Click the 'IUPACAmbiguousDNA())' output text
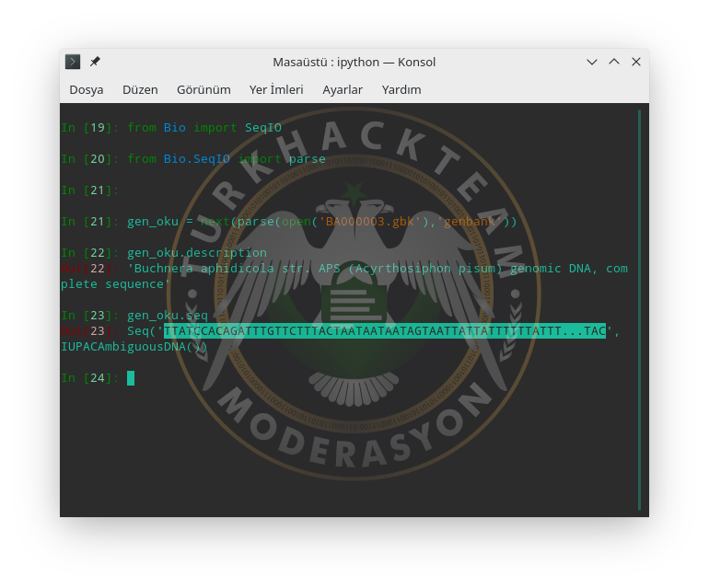 tap(134, 347)
